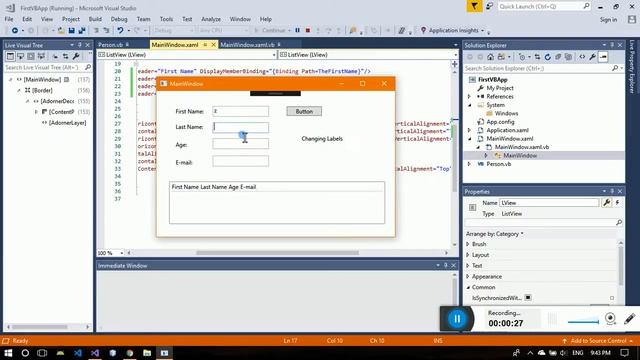Stop debugging with the red square icon
Screen dimensions: 640x360
click(x=308, y=30)
